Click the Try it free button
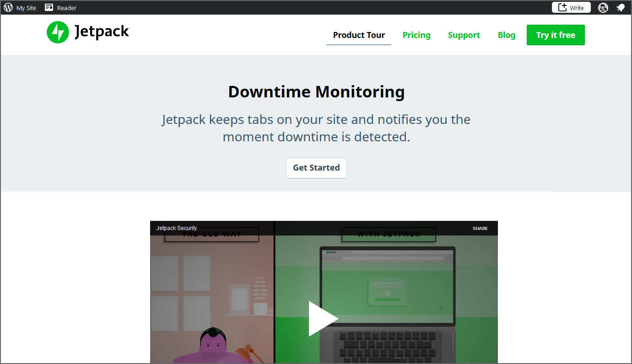The image size is (632, 364). click(556, 35)
